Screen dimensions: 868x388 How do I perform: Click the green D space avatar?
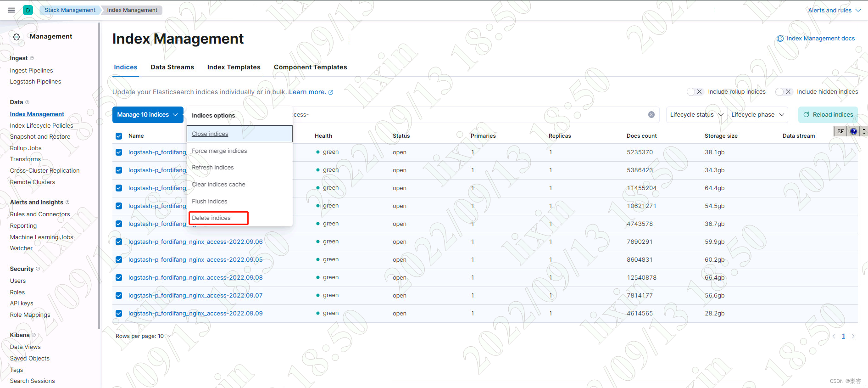point(28,10)
